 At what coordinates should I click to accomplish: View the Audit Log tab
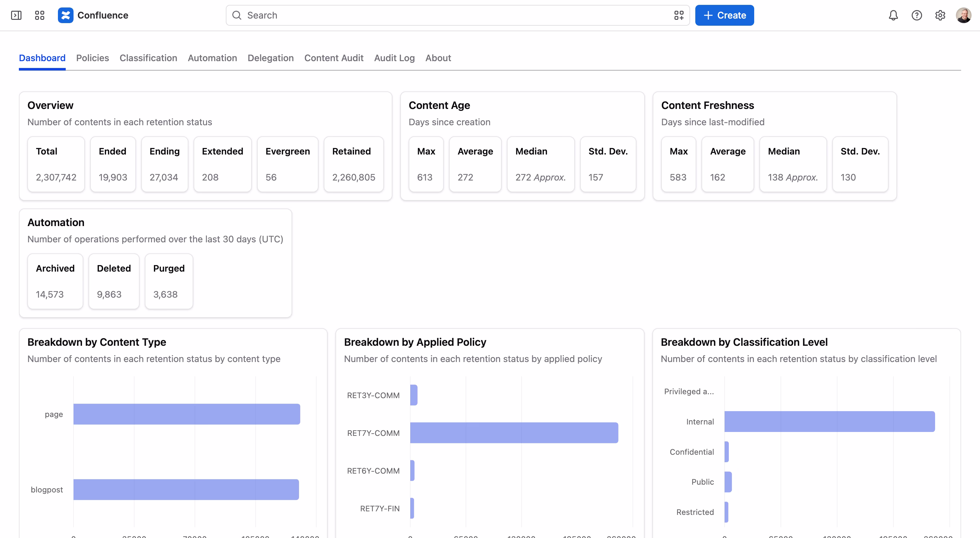coord(394,58)
